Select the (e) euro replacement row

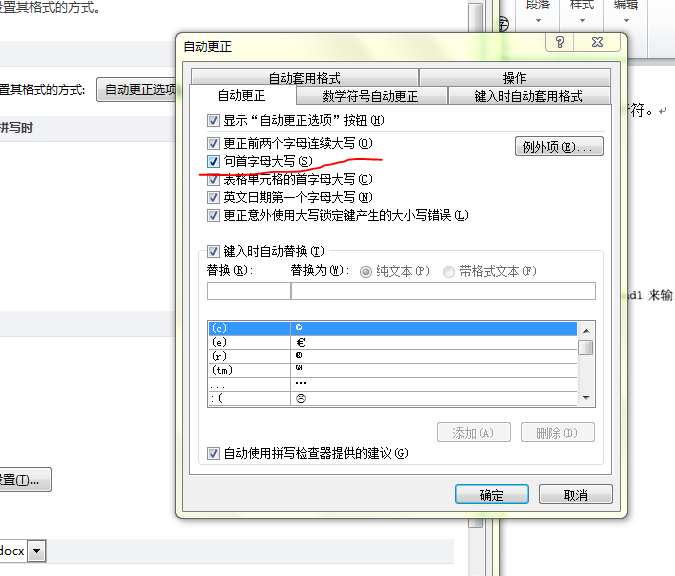[393, 343]
